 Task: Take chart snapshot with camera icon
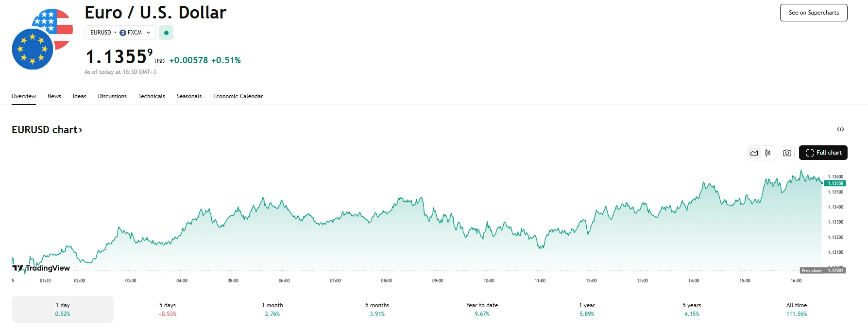(x=787, y=153)
